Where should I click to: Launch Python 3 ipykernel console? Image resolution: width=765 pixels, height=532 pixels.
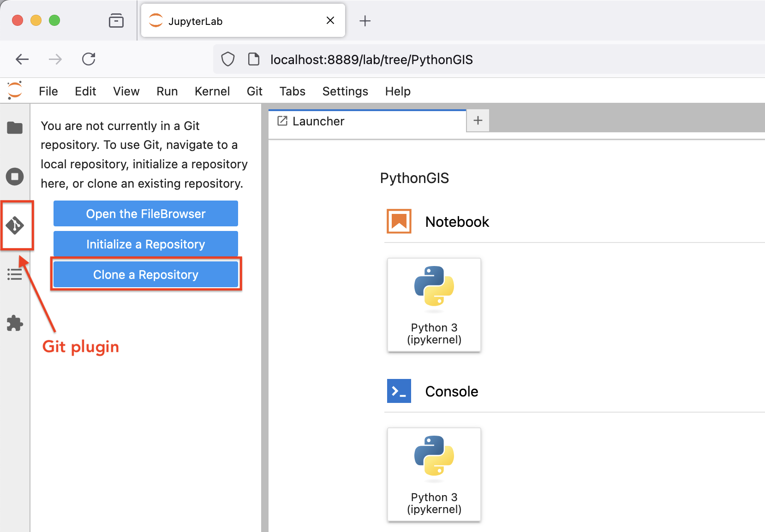[x=434, y=474]
